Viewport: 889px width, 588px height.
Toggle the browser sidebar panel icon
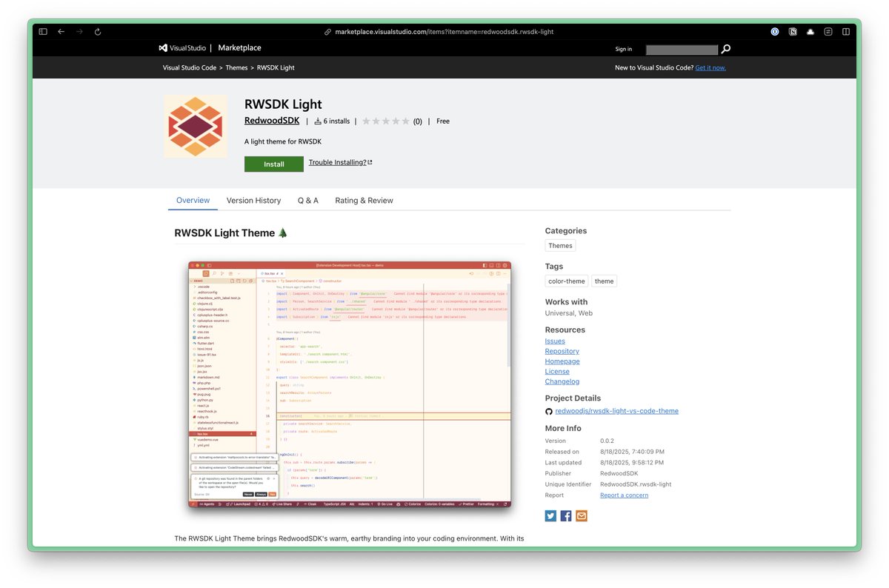click(x=43, y=32)
